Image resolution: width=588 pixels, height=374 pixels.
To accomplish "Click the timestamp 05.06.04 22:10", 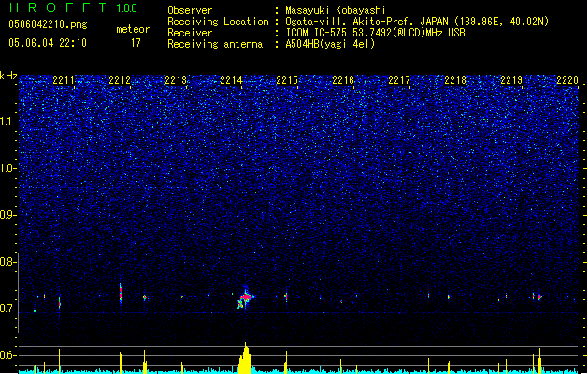I will point(48,42).
